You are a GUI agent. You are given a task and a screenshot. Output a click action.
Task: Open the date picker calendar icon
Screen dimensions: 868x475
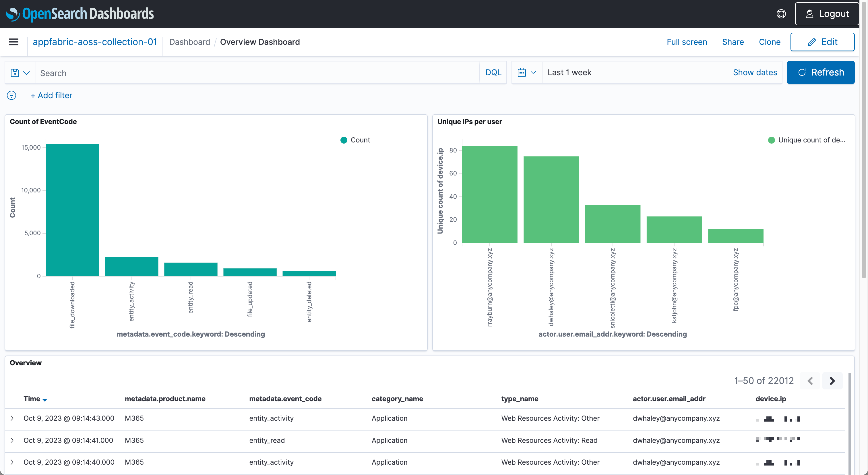522,72
